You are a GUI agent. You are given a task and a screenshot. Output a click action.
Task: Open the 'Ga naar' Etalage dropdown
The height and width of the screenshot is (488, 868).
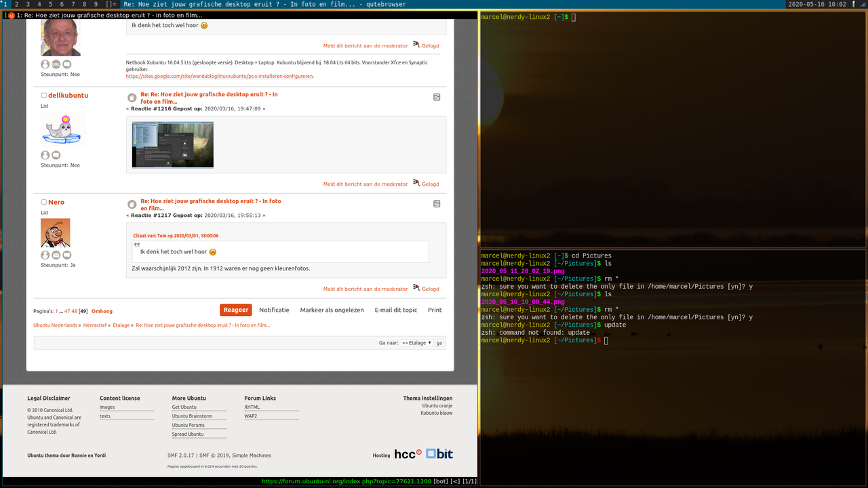416,343
